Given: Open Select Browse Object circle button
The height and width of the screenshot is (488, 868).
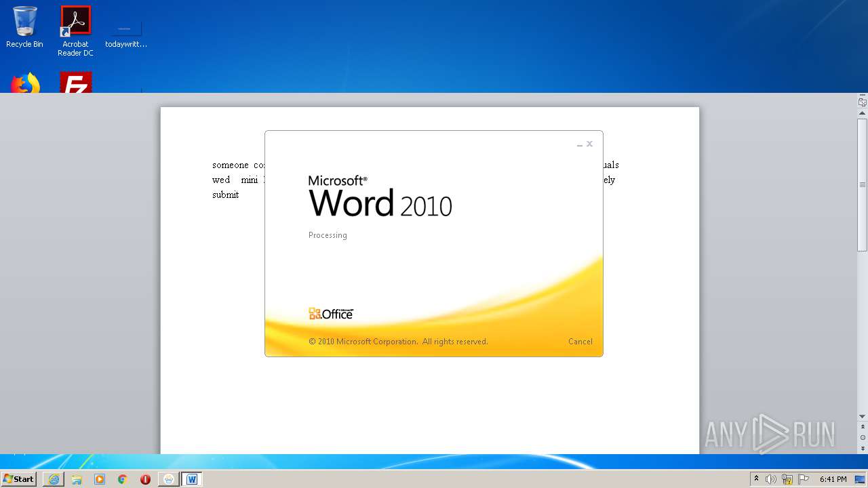Looking at the screenshot, I should [x=863, y=438].
